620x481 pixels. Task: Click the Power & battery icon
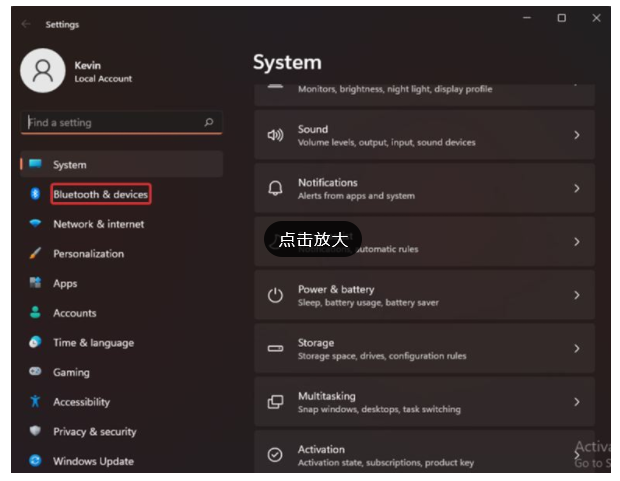point(275,295)
